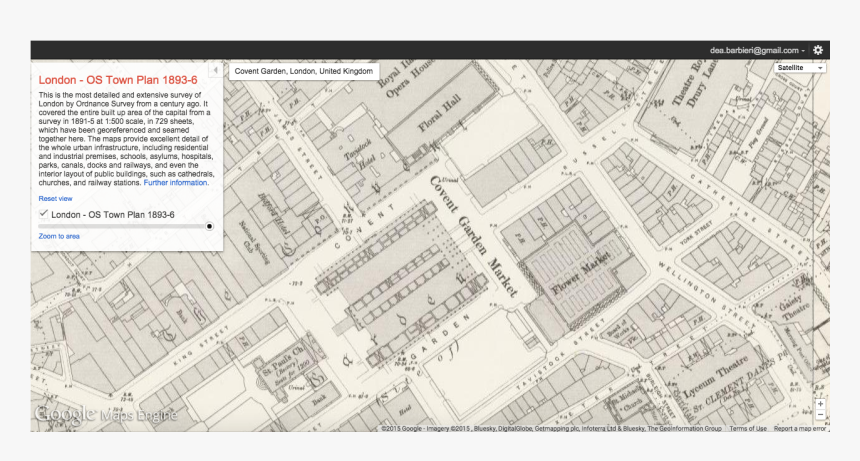Image resolution: width=860 pixels, height=461 pixels.
Task: Open the Terms of Use link
Action: (x=748, y=429)
